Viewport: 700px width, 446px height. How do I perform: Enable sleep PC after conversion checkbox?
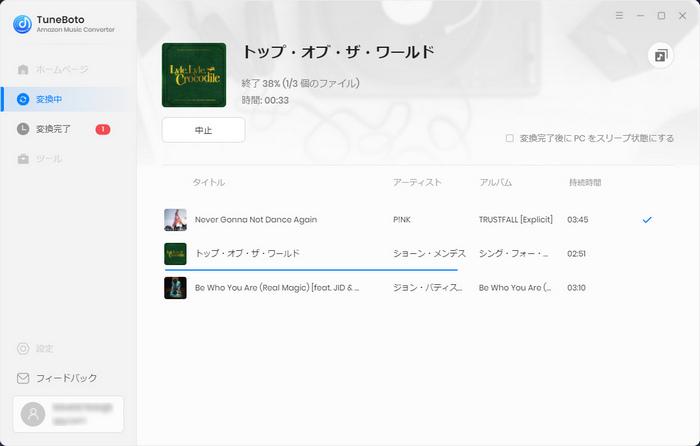point(509,138)
